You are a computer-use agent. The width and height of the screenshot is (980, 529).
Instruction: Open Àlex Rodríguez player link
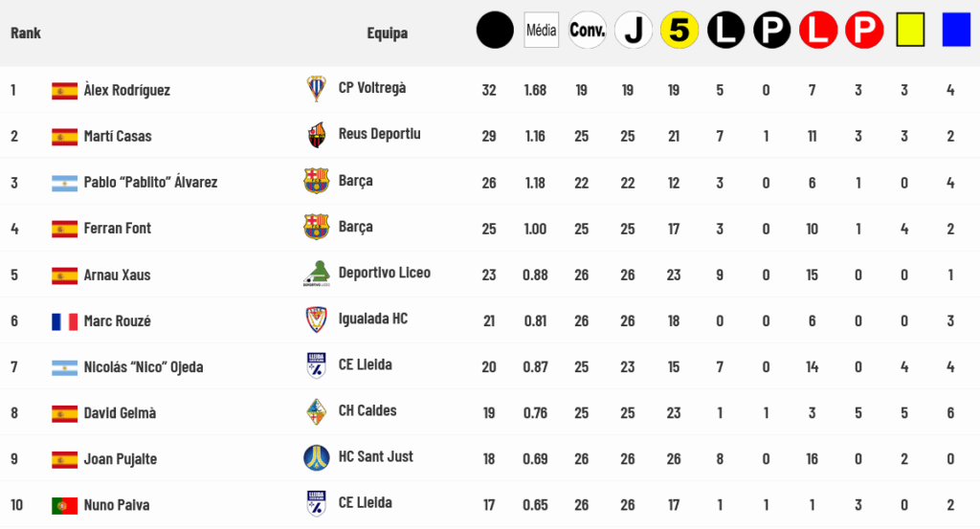127,90
